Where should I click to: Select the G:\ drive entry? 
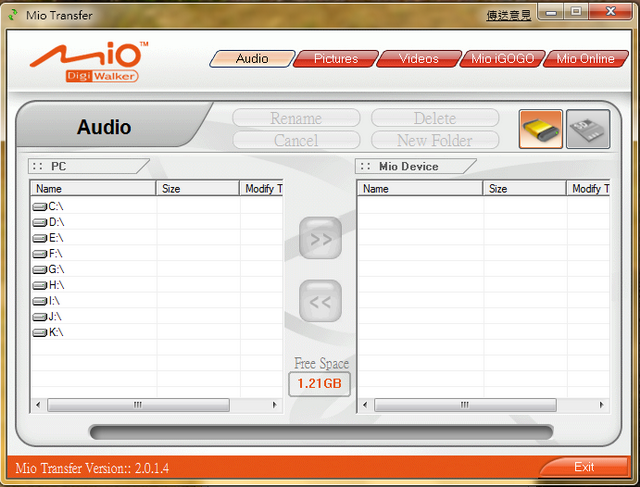coord(48,269)
